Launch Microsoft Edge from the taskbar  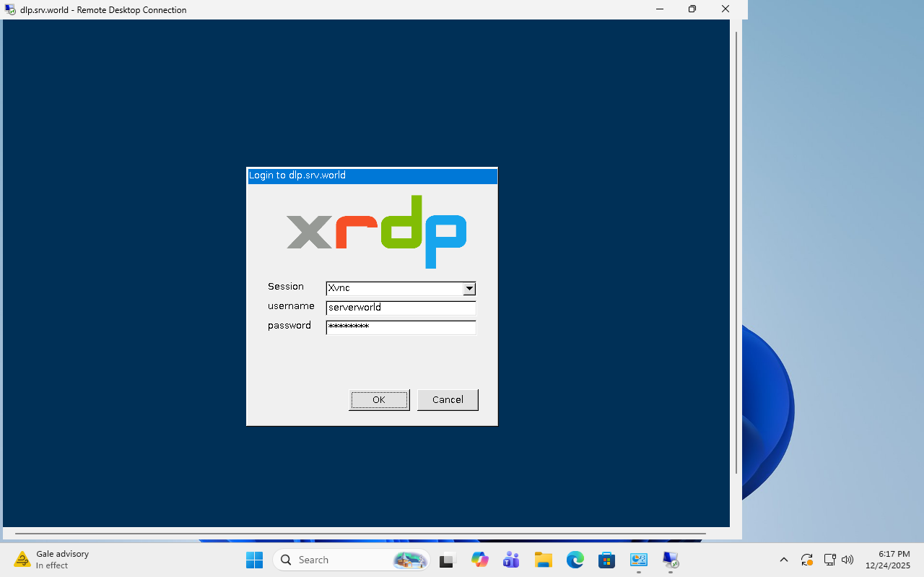point(575,560)
